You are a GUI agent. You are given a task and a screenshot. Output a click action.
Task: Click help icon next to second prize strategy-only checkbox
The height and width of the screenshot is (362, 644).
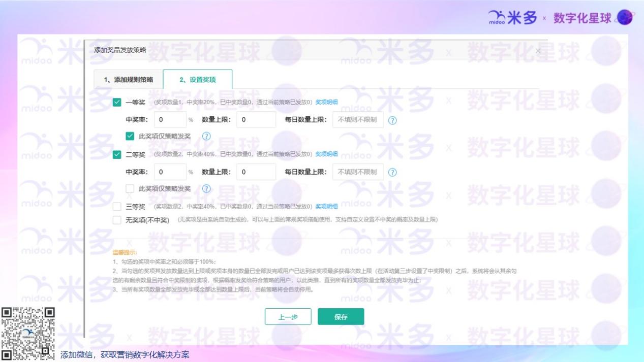[206, 188]
